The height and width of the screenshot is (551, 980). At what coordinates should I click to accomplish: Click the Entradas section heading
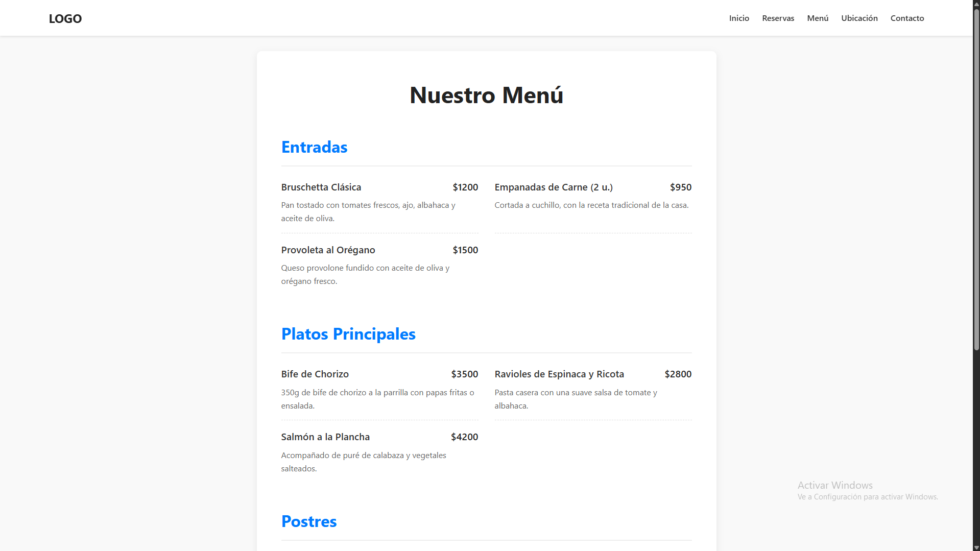[314, 147]
